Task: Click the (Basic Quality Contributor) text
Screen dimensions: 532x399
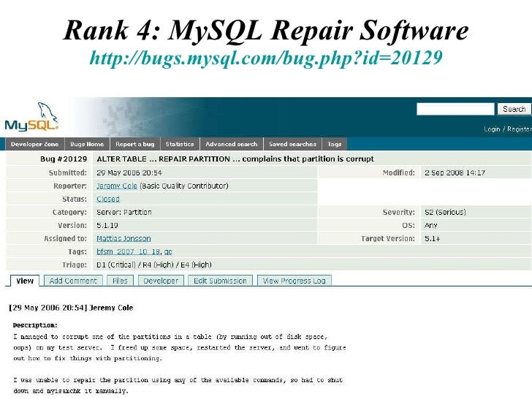Action: click(x=184, y=186)
